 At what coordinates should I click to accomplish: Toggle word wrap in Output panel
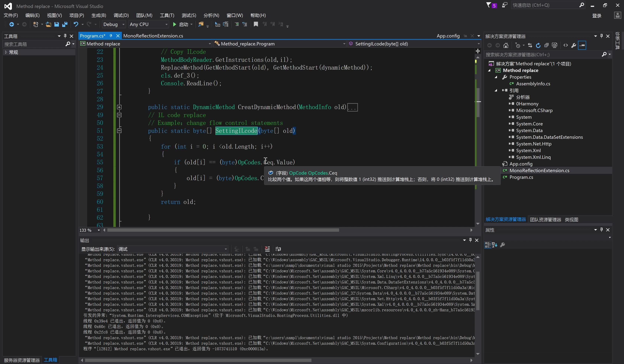[278, 249]
